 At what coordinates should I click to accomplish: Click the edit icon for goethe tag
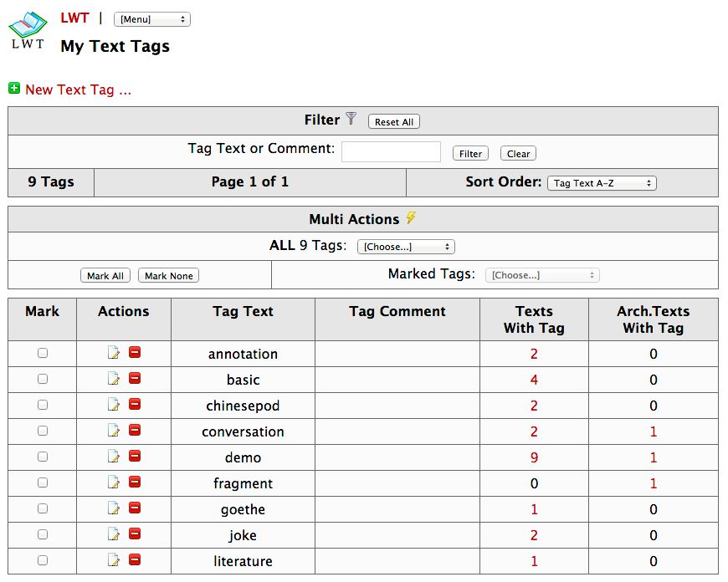coord(114,508)
